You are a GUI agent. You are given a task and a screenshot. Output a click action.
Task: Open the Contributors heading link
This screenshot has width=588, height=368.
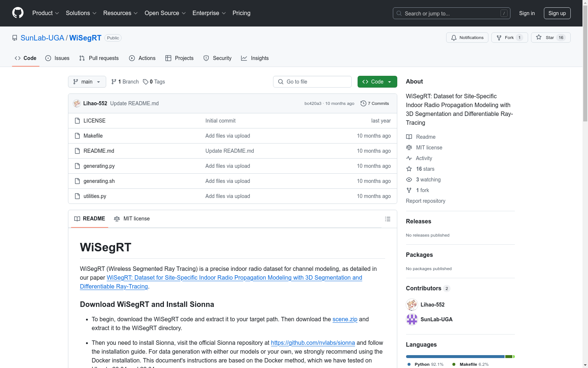click(x=428, y=288)
